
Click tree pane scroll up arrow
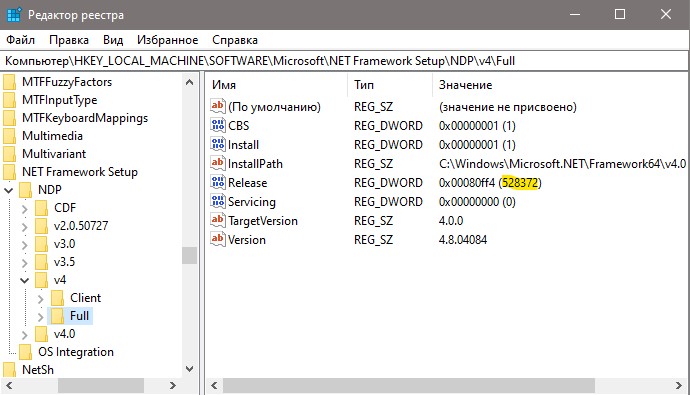click(190, 82)
